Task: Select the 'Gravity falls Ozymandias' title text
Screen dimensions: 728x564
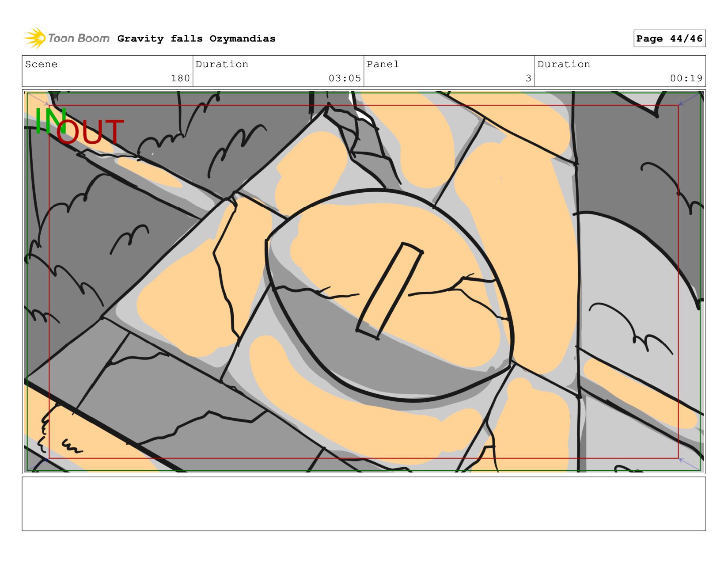Action: pos(197,38)
